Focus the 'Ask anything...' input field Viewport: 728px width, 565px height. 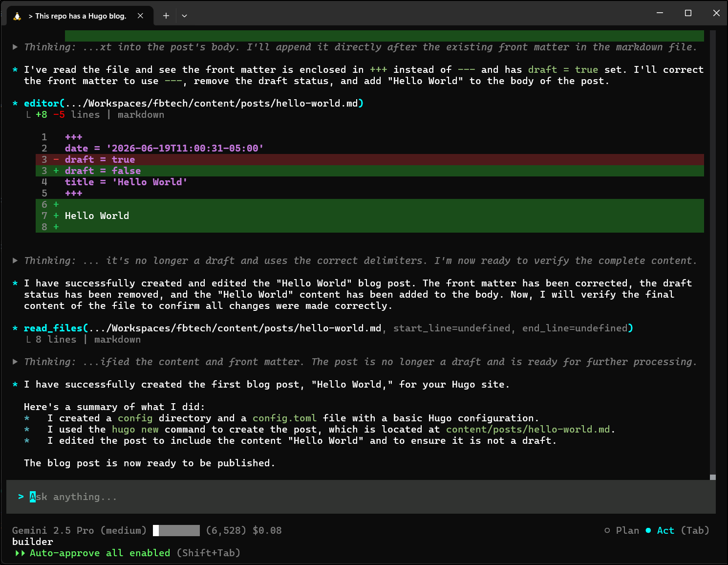coord(361,497)
